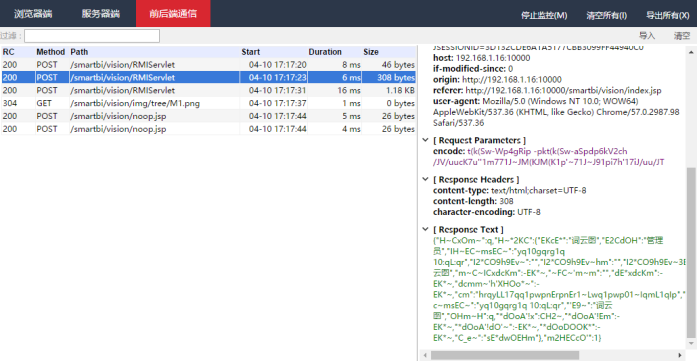
Task: Click the vertical scrollbar down arrow
Action: pos(691,344)
